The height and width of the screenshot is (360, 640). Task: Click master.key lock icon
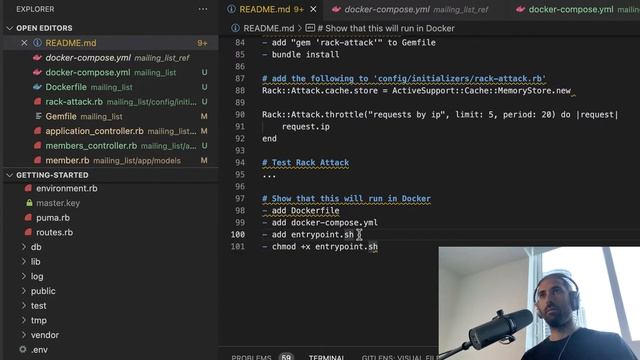point(29,203)
